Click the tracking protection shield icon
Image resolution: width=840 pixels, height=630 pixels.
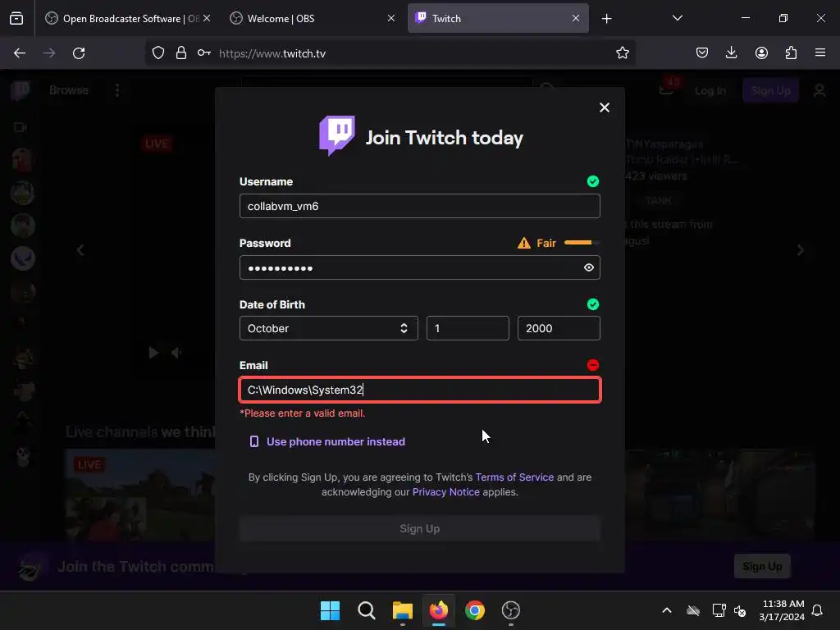tap(158, 53)
